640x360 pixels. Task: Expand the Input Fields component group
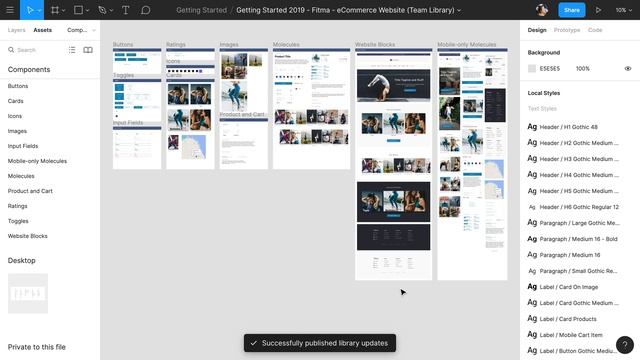pos(23,146)
